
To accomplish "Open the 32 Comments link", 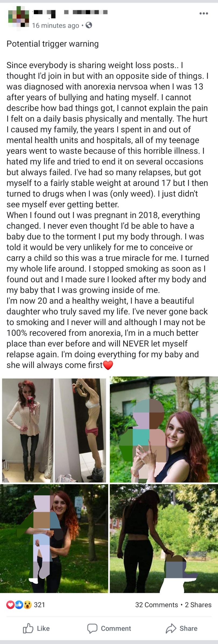I will pos(157,605).
